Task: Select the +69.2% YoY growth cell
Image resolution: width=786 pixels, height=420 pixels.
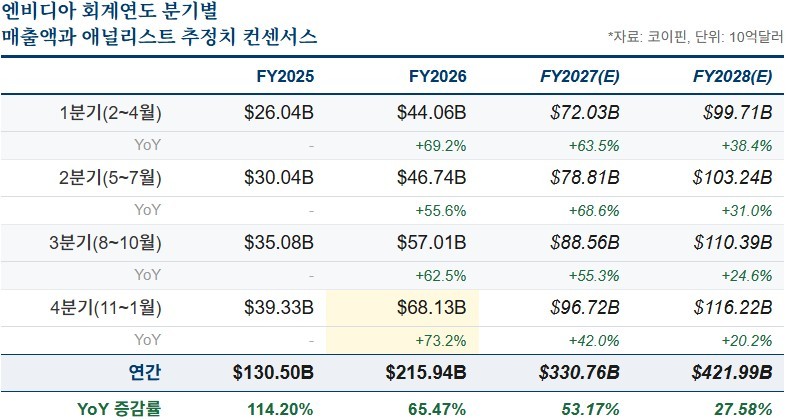Action: point(441,145)
